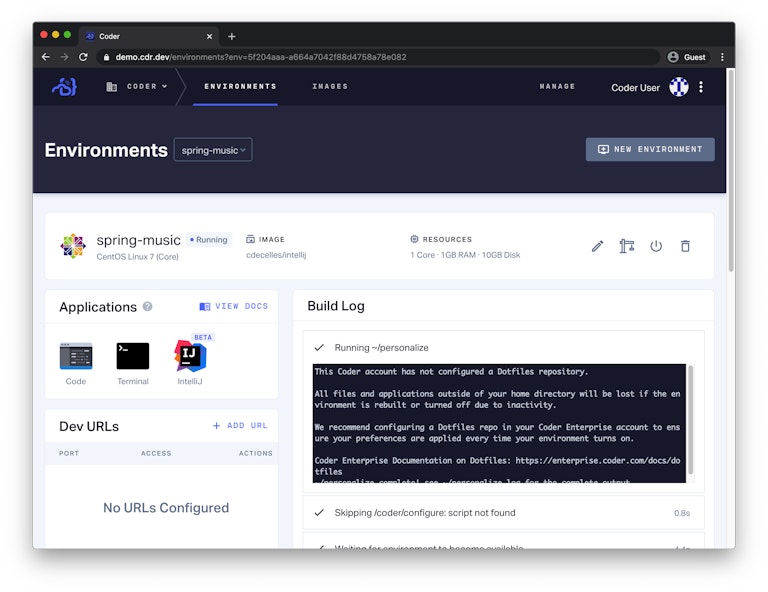Screen dimensions: 768x592
Task: Rebuild the environment using the crane icon
Action: pos(627,246)
